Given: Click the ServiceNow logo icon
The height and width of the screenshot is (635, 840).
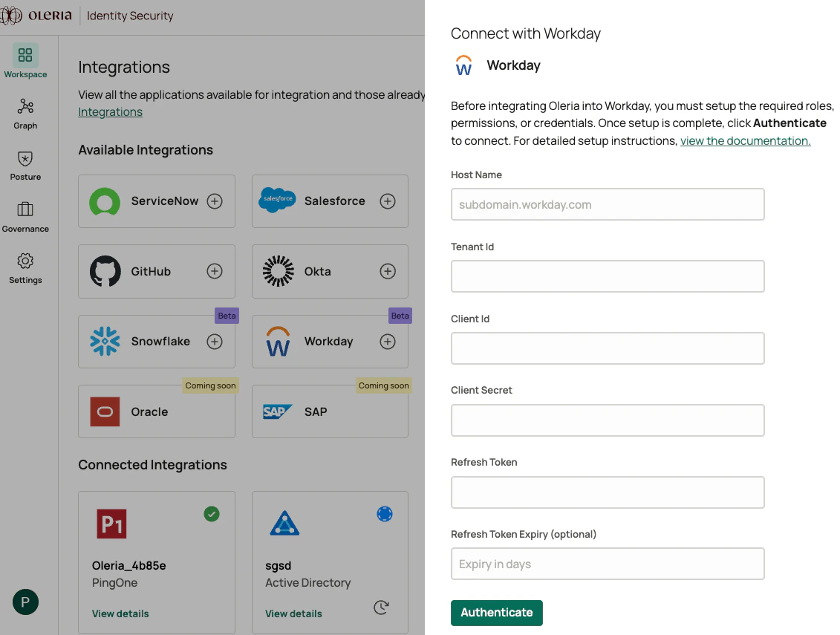Looking at the screenshot, I should 105,201.
